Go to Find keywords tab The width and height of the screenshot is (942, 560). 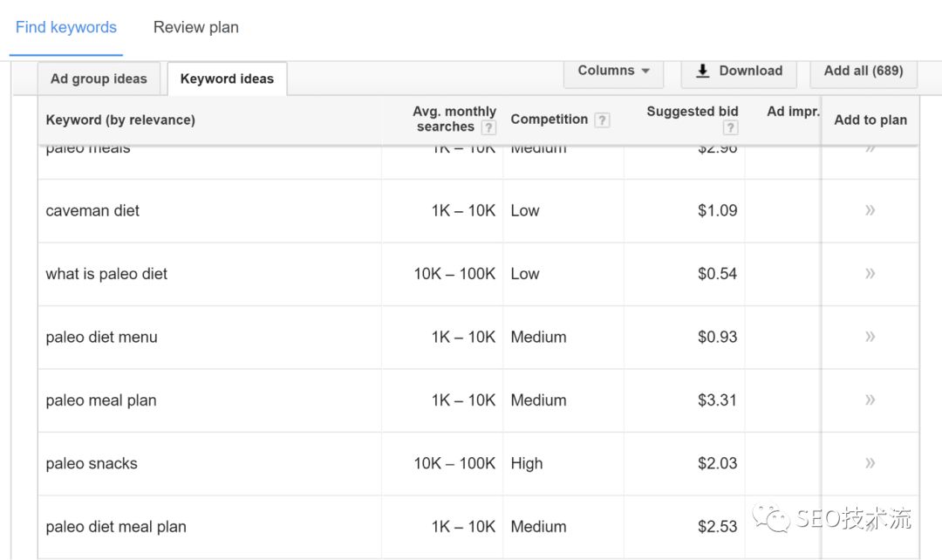[66, 28]
